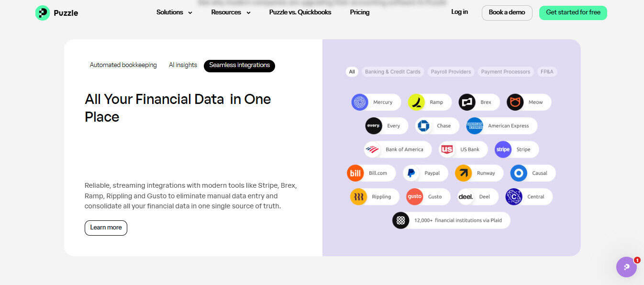Click the Bill.com label text
Screen dimensions: 644x285
(378, 173)
